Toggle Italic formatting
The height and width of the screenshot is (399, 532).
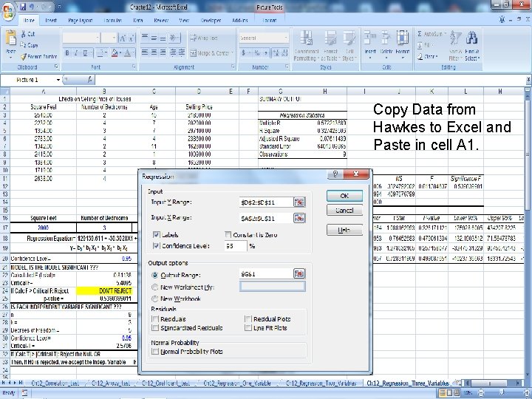pyautogui.click(x=76, y=53)
